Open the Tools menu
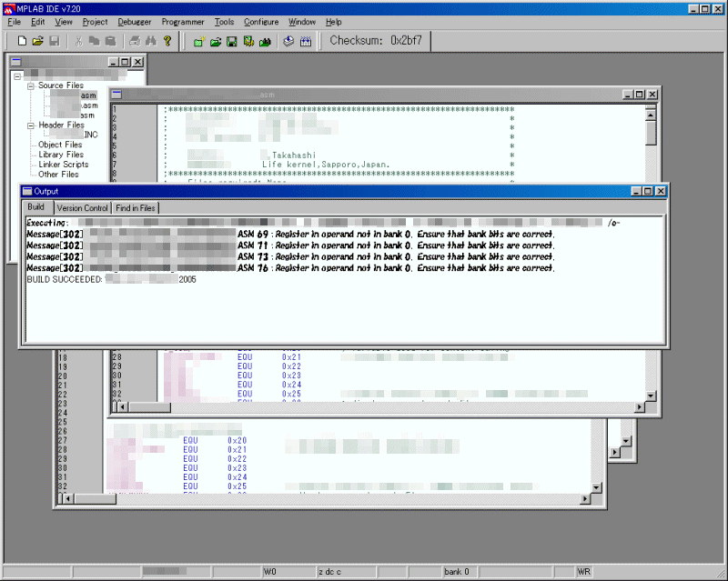The width and height of the screenshot is (728, 581). (224, 22)
